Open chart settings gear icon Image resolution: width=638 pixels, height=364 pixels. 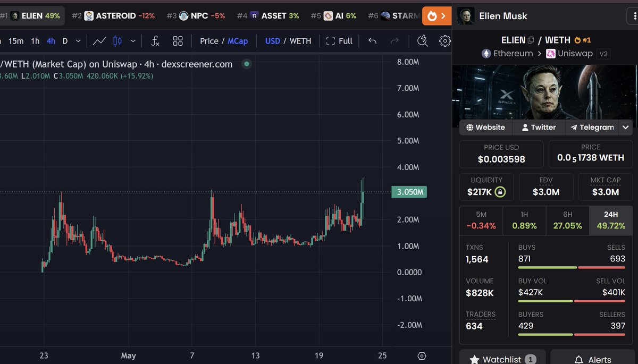[445, 41]
